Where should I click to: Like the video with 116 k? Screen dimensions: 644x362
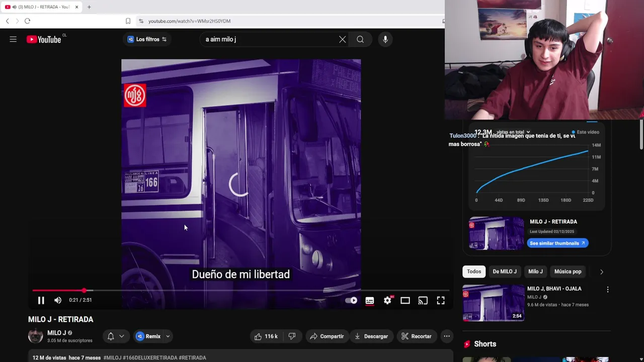point(267,336)
